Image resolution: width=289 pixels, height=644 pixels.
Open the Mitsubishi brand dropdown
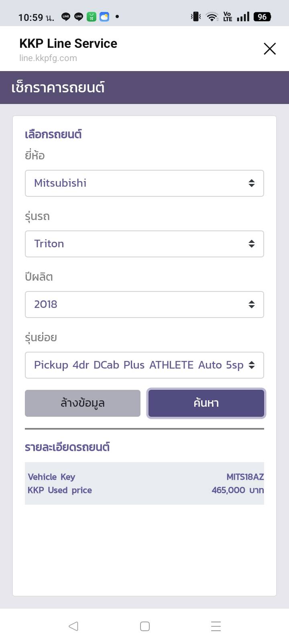click(144, 183)
